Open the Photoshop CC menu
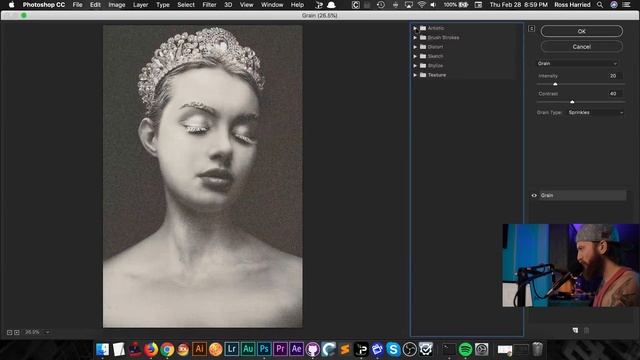 coord(44,5)
